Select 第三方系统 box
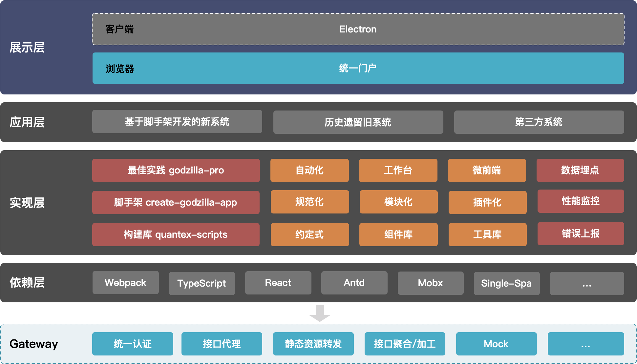 click(x=539, y=122)
